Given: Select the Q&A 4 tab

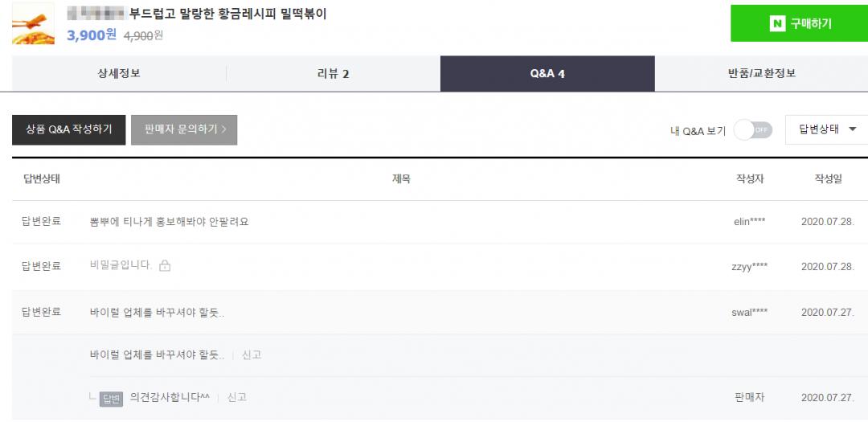Looking at the screenshot, I should point(547,74).
